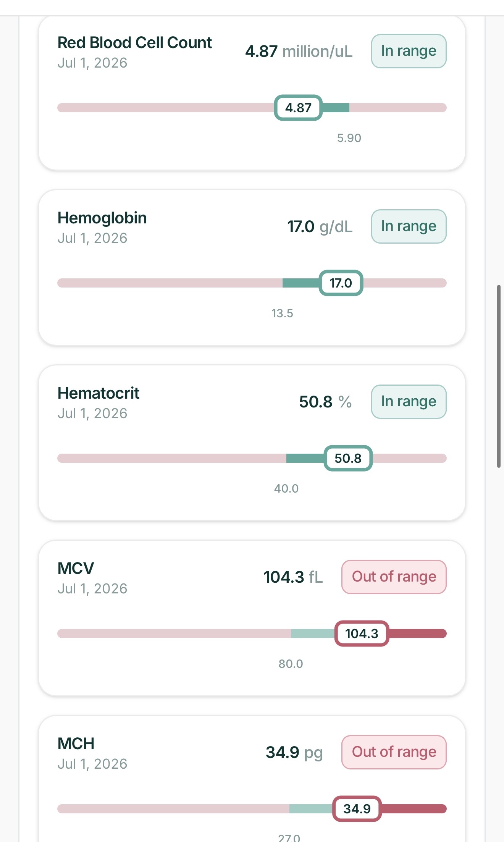Select the 17.0 range marker

pos(341,283)
